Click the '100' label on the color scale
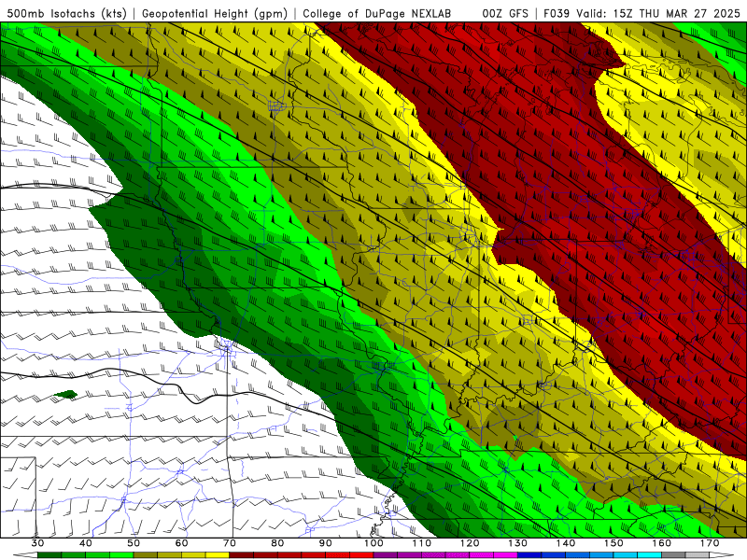747x560 pixels. (373, 543)
